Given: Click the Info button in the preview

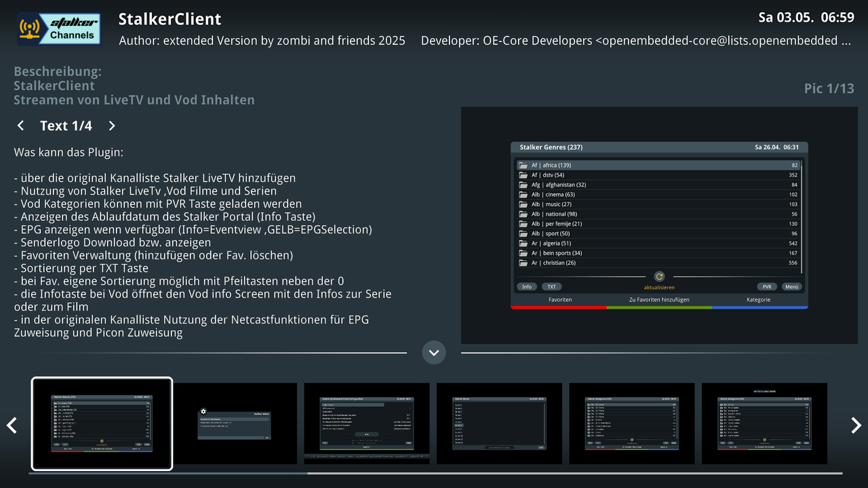Looking at the screenshot, I should [x=527, y=287].
